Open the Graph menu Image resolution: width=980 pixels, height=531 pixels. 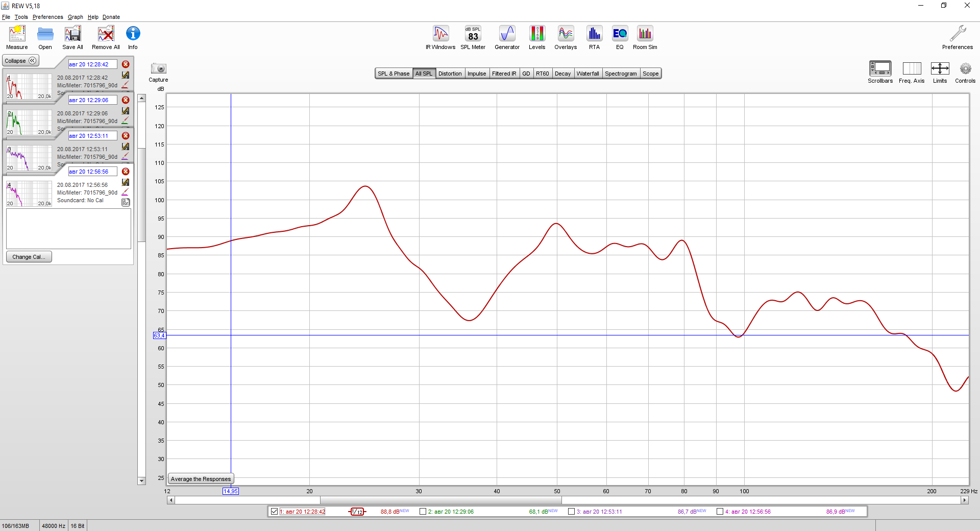click(x=76, y=17)
